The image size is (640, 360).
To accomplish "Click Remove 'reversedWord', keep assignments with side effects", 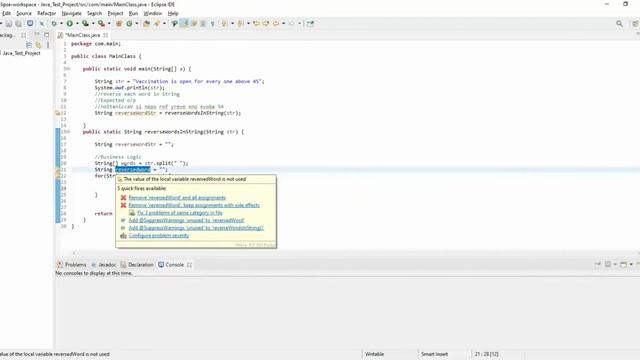I will [194, 205].
